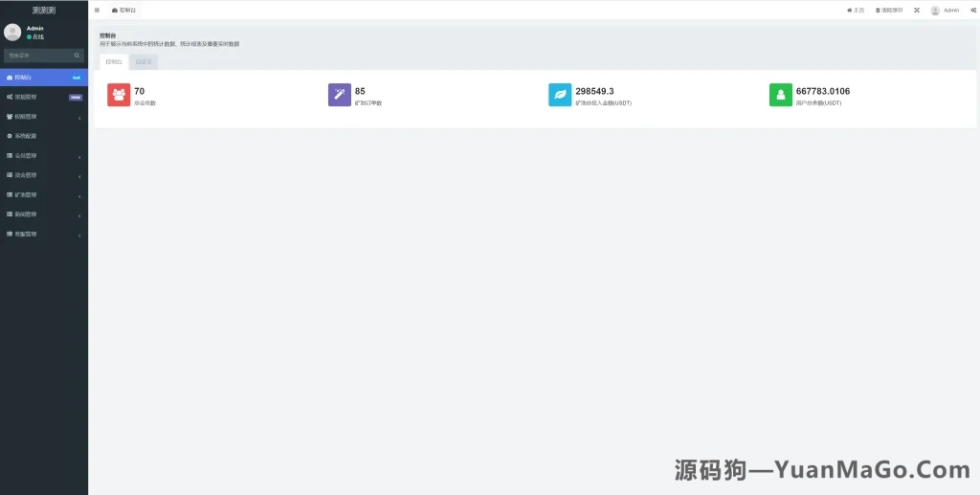
Task: Open the 系统配置 sidebar item
Action: tap(44, 136)
